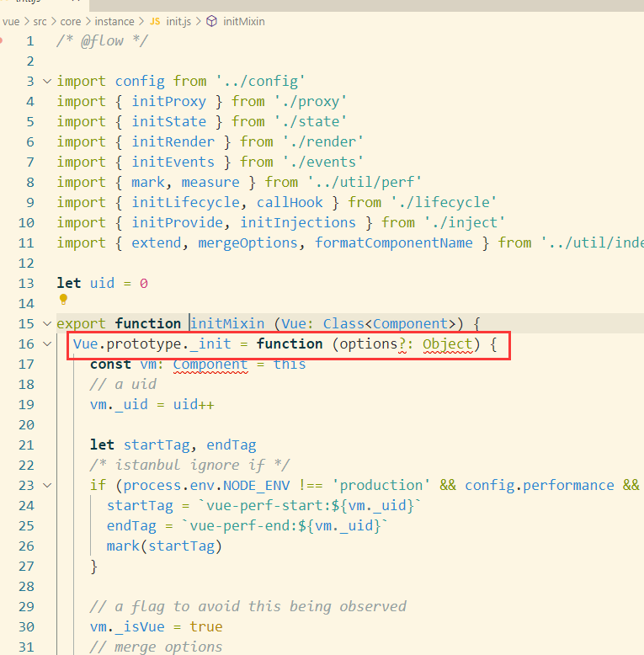Screen dimensions: 644x655
Task: Open the 'core' breadcrumb segment
Action: pos(71,21)
